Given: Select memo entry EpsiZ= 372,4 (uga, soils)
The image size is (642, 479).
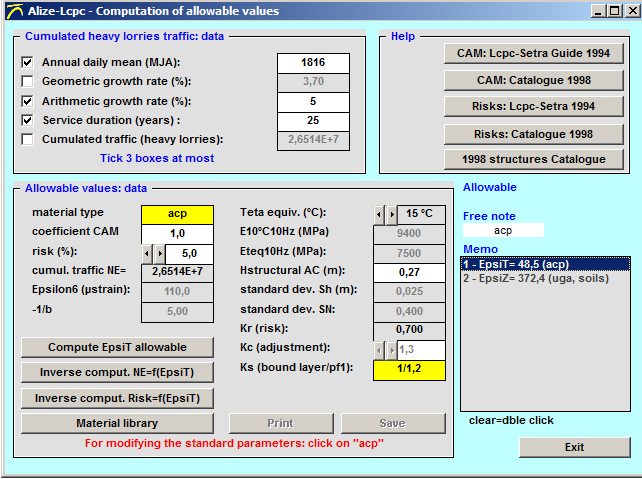Looking at the screenshot, I should (545, 279).
